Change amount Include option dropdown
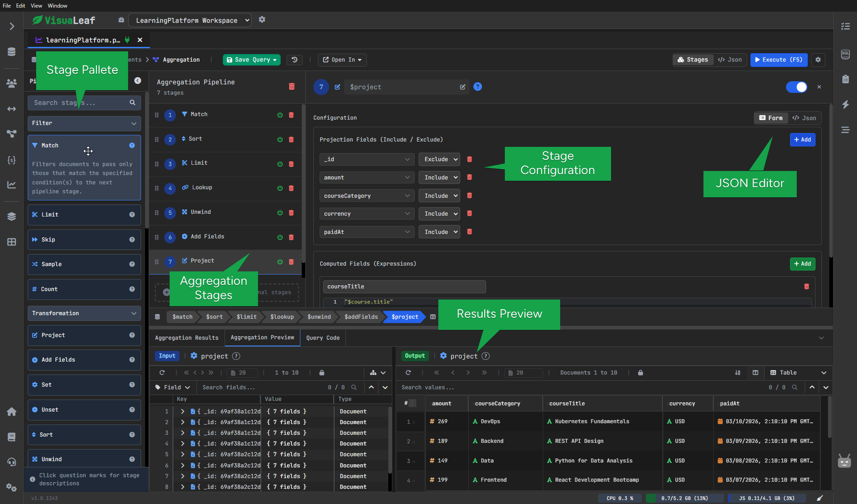 (439, 178)
